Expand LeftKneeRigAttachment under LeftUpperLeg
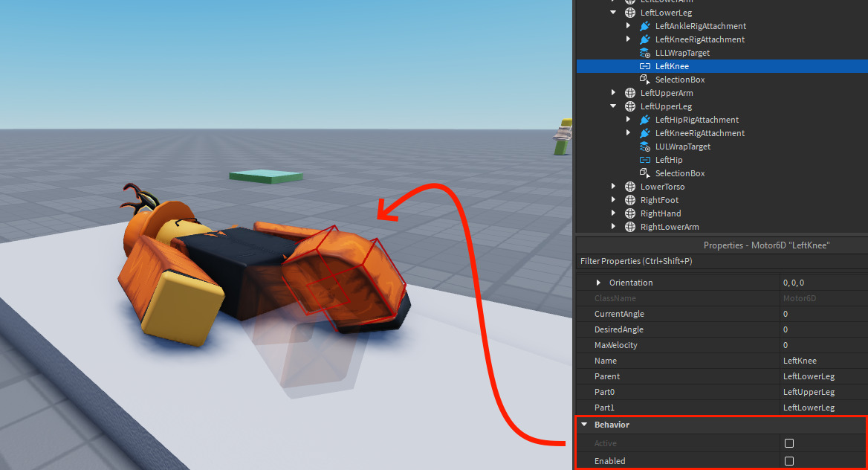868x470 pixels. pos(628,132)
